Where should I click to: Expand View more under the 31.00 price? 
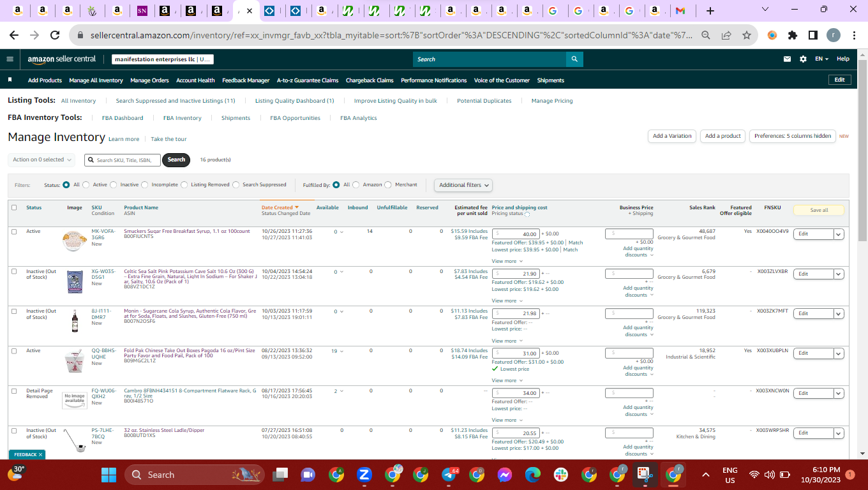pyautogui.click(x=507, y=380)
